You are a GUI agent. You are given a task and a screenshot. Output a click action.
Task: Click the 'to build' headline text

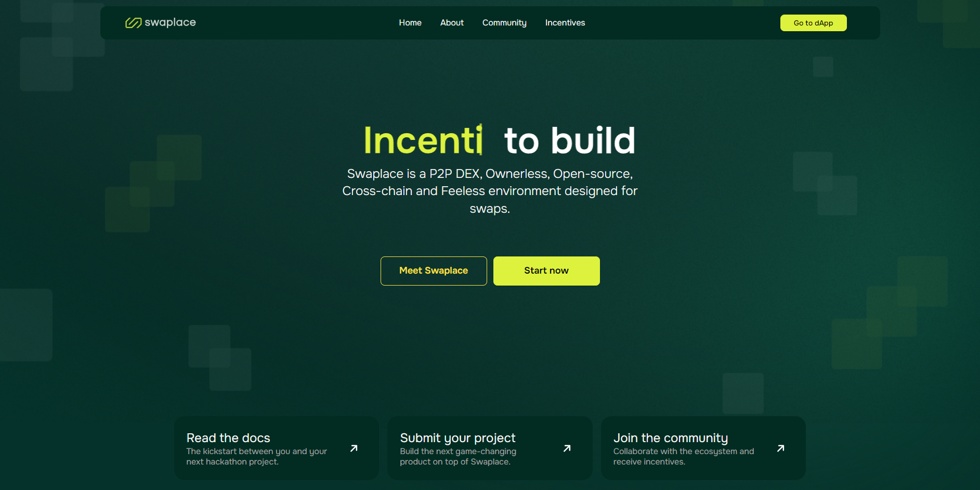tap(569, 140)
